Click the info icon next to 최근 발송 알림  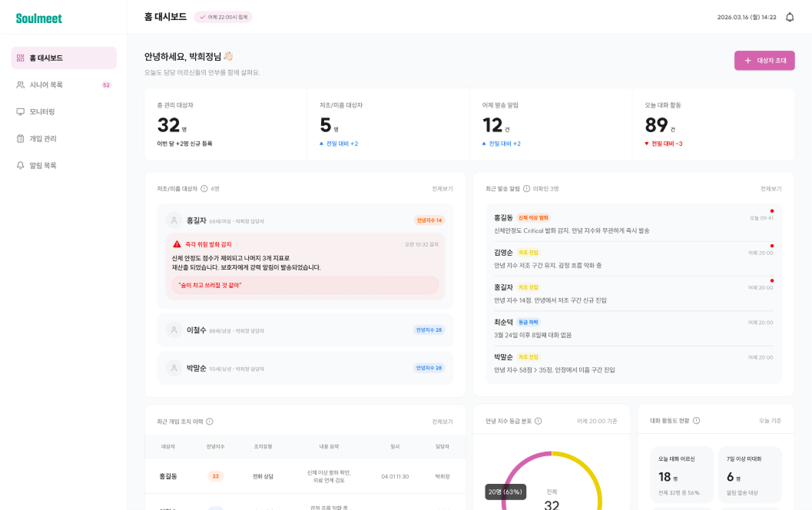point(526,189)
